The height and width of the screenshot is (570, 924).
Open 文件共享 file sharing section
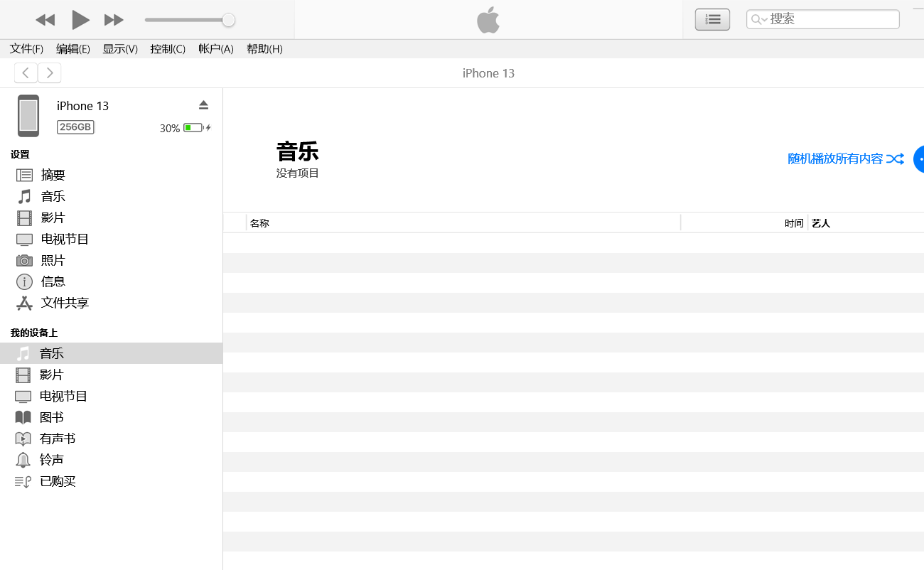(x=64, y=303)
